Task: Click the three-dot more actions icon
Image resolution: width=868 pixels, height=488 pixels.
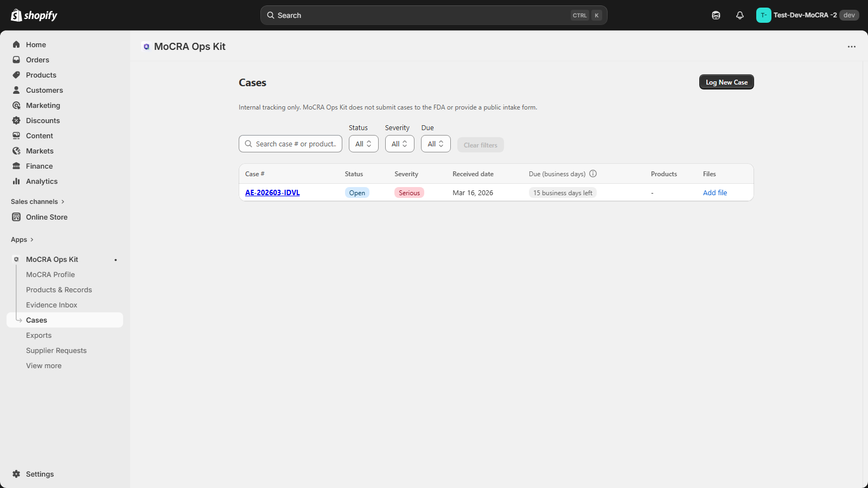Action: 852,47
